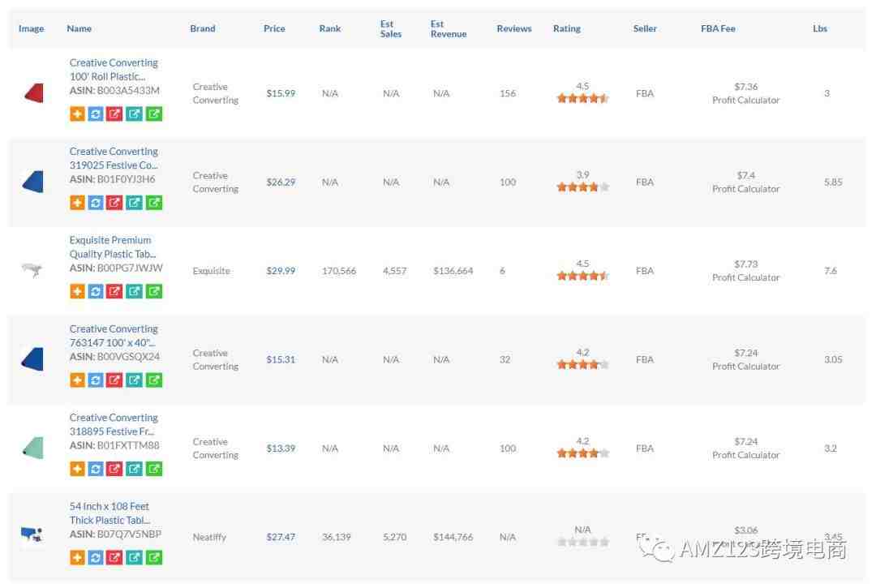Click red external-link icon for ASIN B07Q7V5NBP

click(115, 557)
